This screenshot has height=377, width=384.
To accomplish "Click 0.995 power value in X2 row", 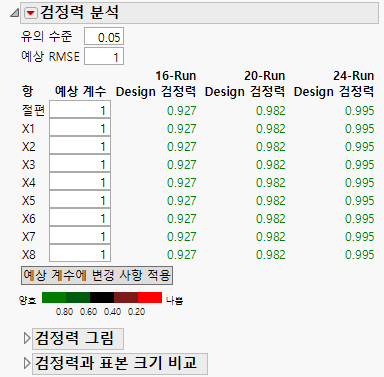I will pos(360,147).
